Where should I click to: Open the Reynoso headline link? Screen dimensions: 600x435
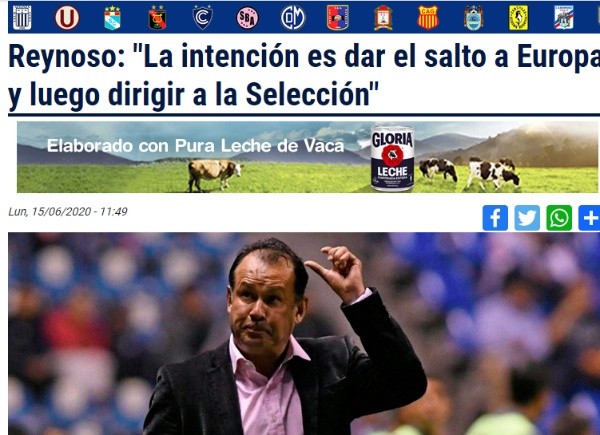304,75
